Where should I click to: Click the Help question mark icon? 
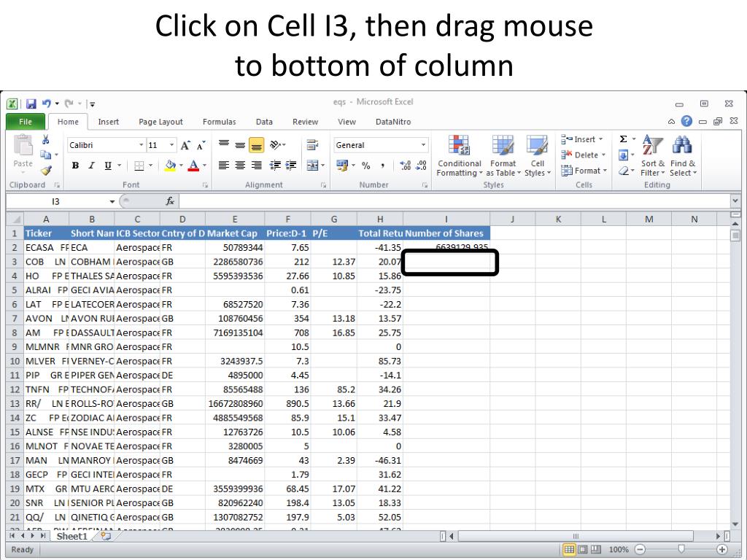click(686, 121)
